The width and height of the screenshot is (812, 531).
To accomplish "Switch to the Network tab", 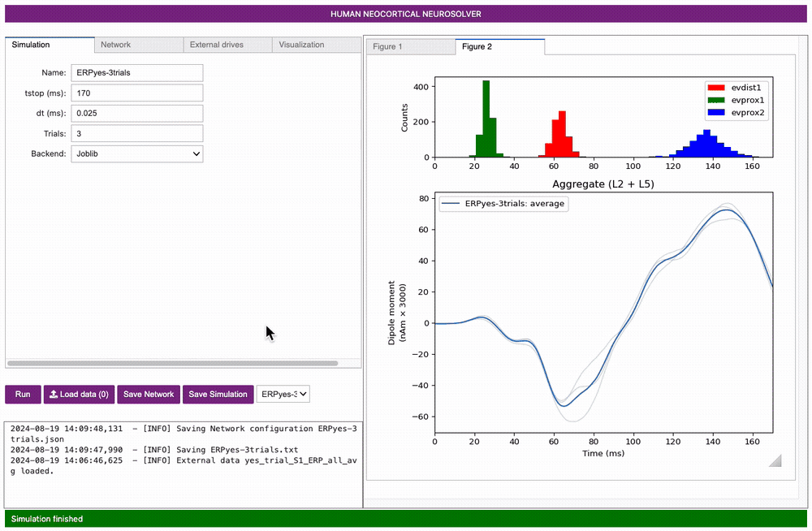I will point(115,45).
